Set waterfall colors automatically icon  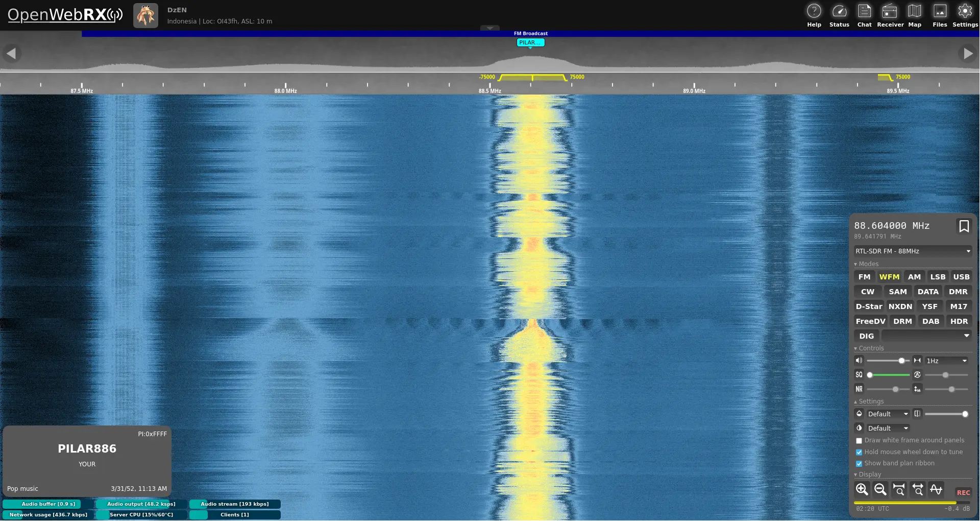click(x=917, y=375)
